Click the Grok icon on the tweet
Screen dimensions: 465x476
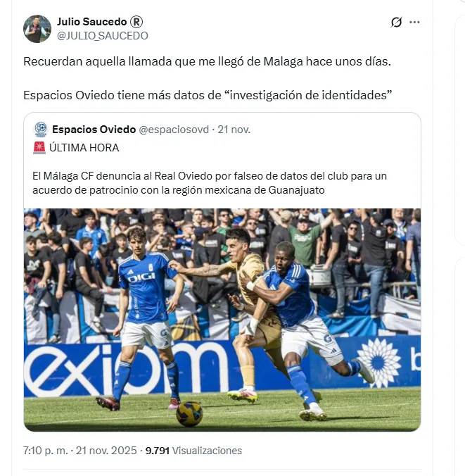[396, 22]
